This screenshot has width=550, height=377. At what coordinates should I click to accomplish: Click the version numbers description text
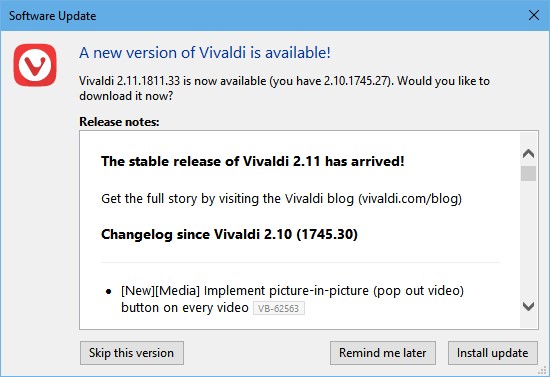pos(284,88)
